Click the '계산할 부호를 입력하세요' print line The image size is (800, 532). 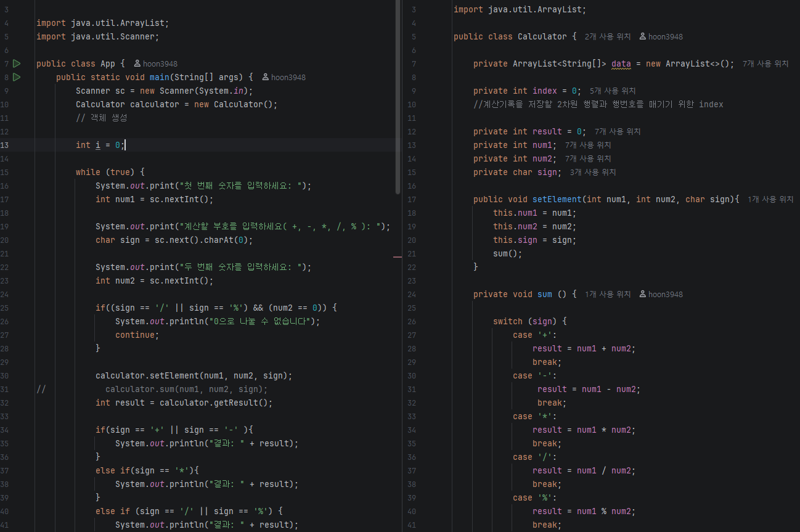click(x=243, y=226)
